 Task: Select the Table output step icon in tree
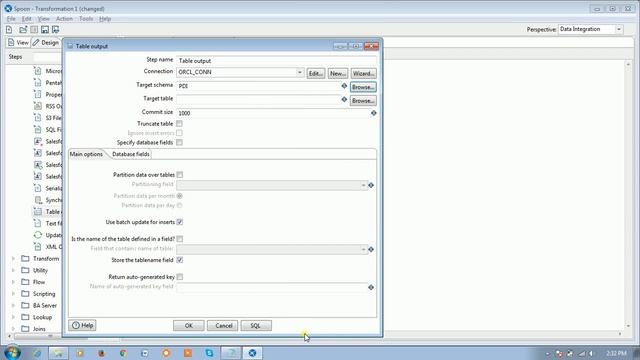click(38, 211)
